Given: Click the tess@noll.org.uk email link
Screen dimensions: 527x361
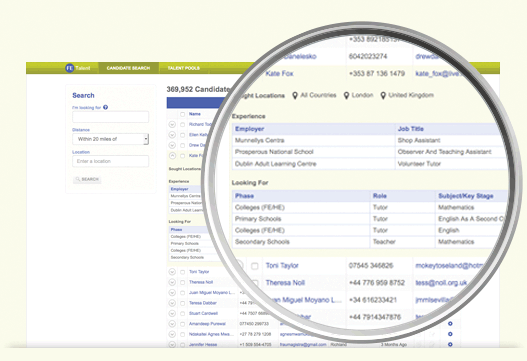Looking at the screenshot, I should 441,283.
